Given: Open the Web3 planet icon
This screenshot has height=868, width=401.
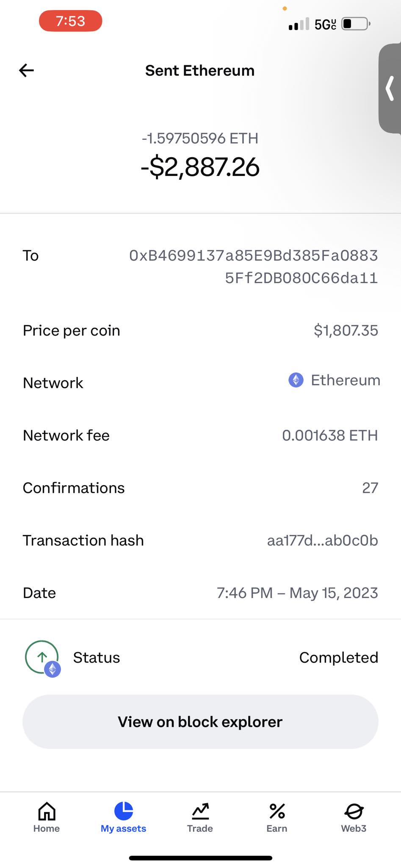Looking at the screenshot, I should 354,811.
